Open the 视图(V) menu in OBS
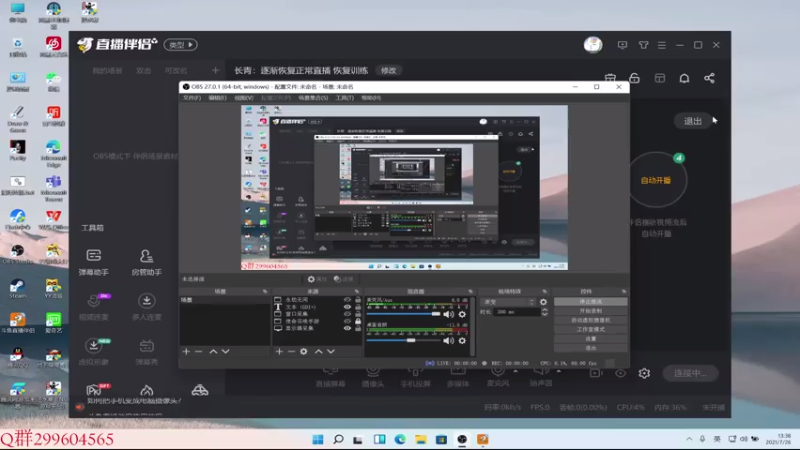This screenshot has width=800, height=450. [x=243, y=98]
